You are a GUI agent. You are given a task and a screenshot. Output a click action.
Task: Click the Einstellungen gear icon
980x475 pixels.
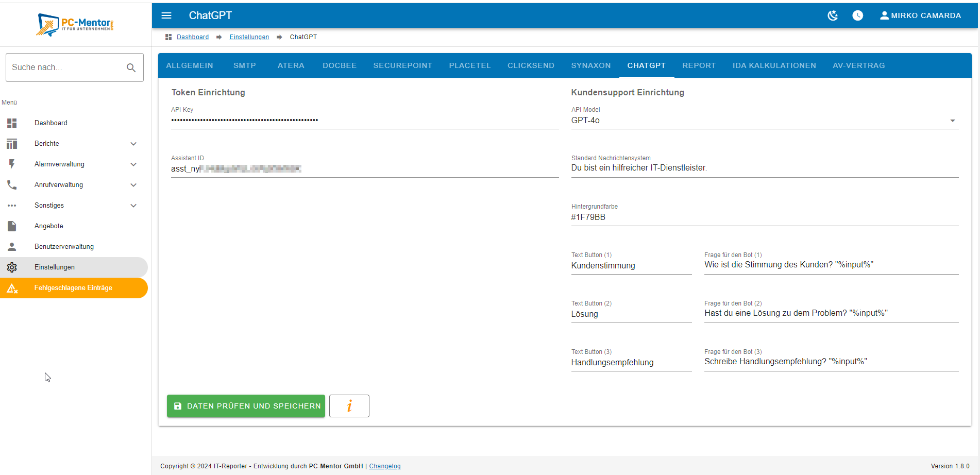pyautogui.click(x=12, y=267)
